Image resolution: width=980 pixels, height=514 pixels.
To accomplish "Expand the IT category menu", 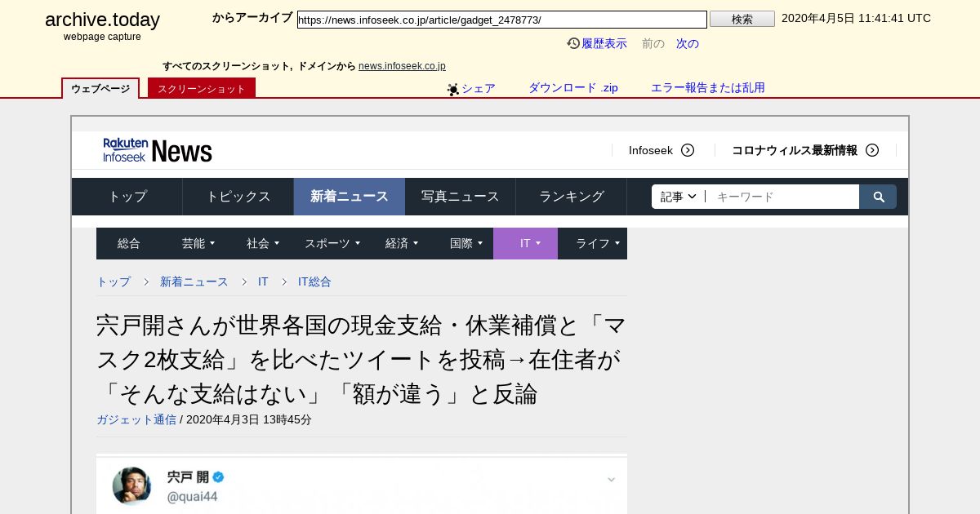I will 526,243.
